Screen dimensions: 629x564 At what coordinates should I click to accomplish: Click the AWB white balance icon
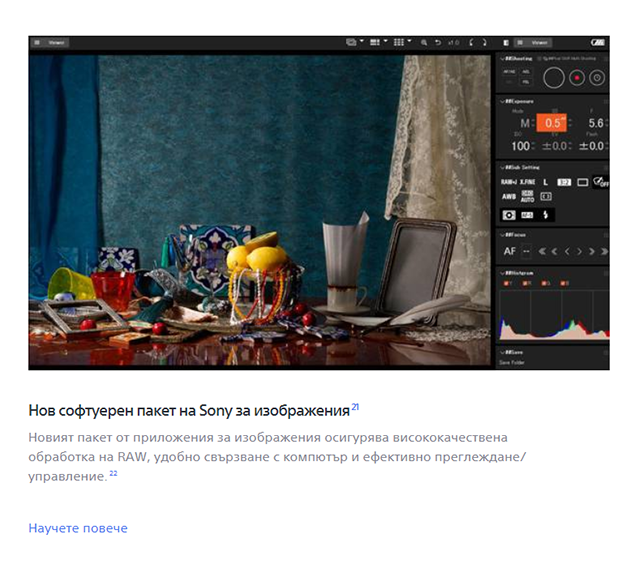click(509, 197)
